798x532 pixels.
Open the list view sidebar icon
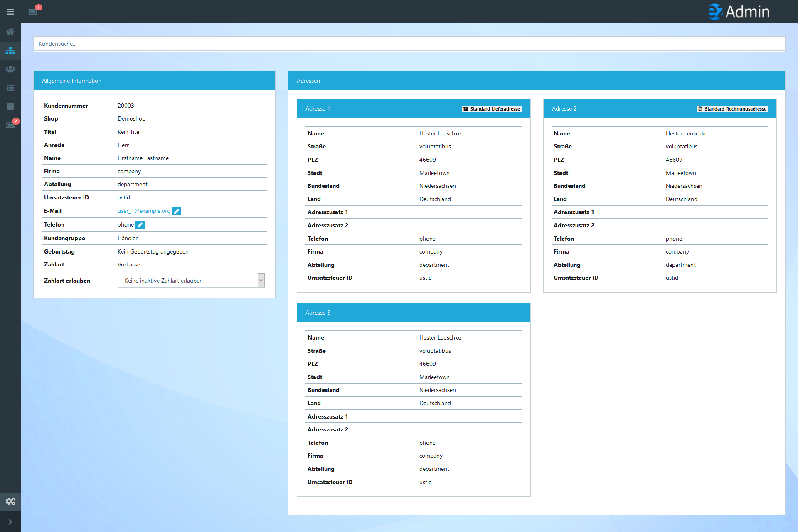point(10,88)
